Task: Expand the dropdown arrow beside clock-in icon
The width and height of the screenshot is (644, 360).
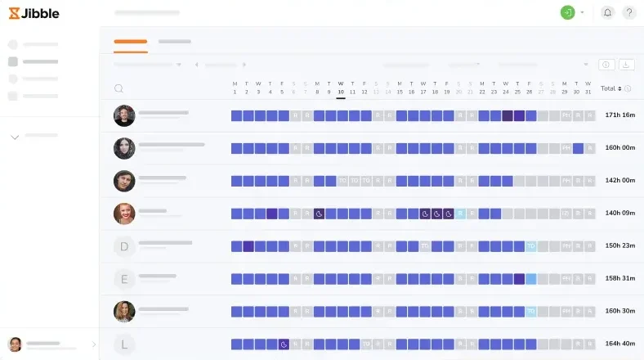Action: [582, 13]
